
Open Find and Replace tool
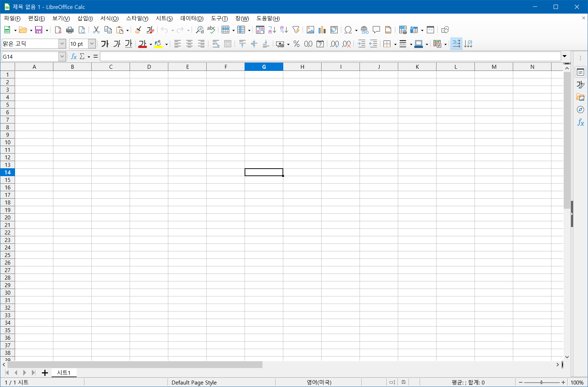coord(199,30)
